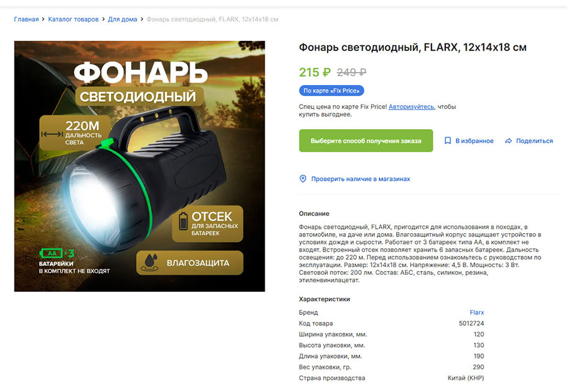Image resolution: width=567 pixels, height=392 pixels.
Task: Open the Главная breadcrumb link
Action: [x=26, y=19]
